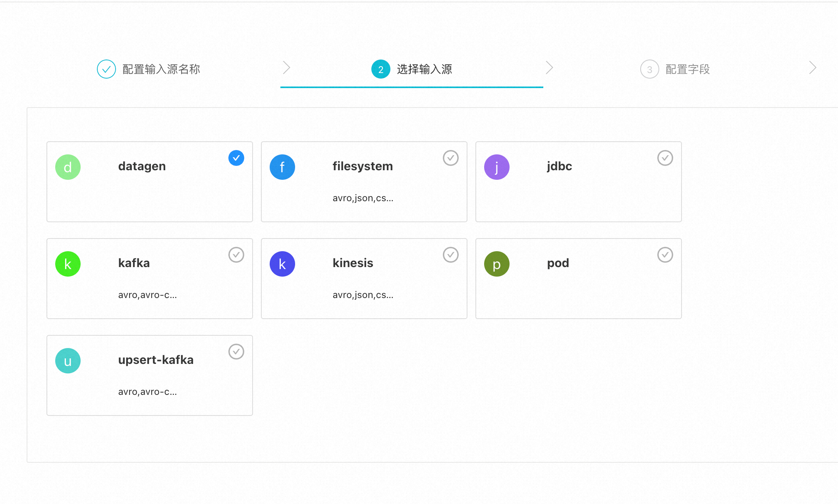Image resolution: width=838 pixels, height=504 pixels.
Task: Click the step number 2 circle
Action: pos(380,69)
